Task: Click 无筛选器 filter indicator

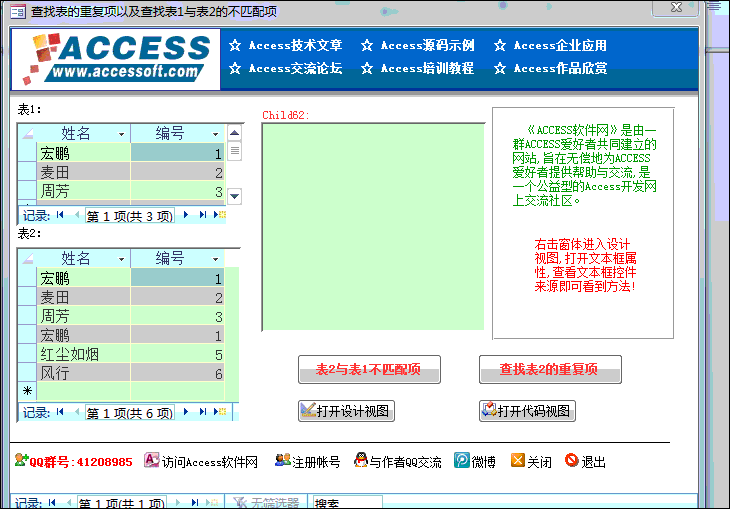Action: [x=266, y=503]
